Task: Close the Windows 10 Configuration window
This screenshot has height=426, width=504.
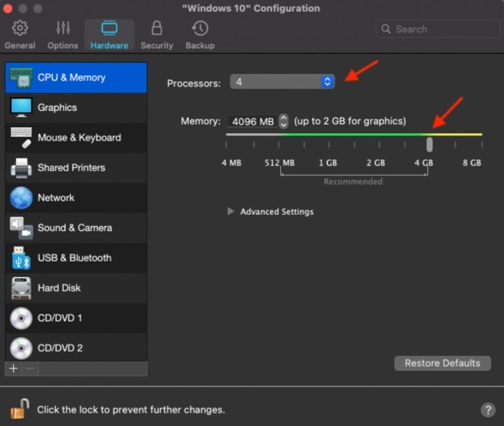Action: tap(7, 8)
